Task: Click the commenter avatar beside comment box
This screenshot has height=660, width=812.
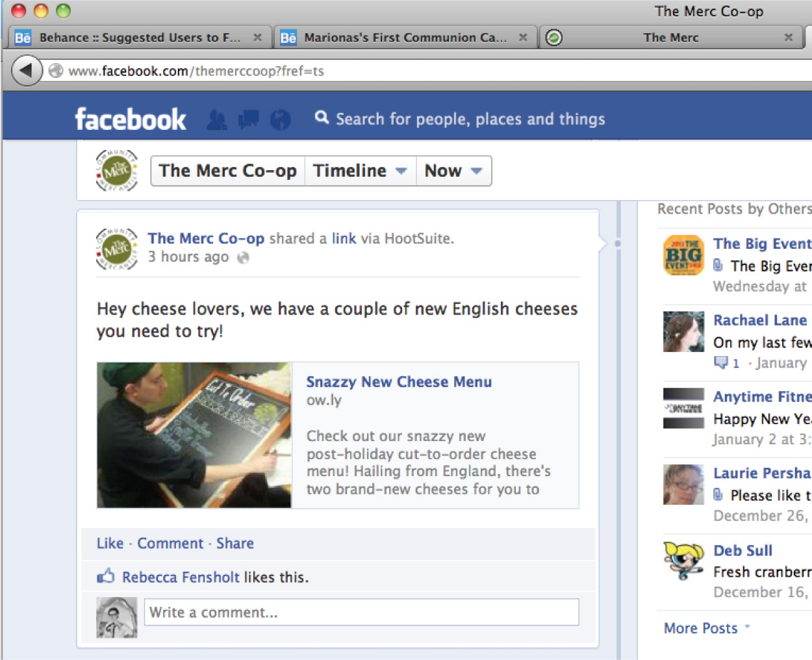Action: tap(117, 618)
